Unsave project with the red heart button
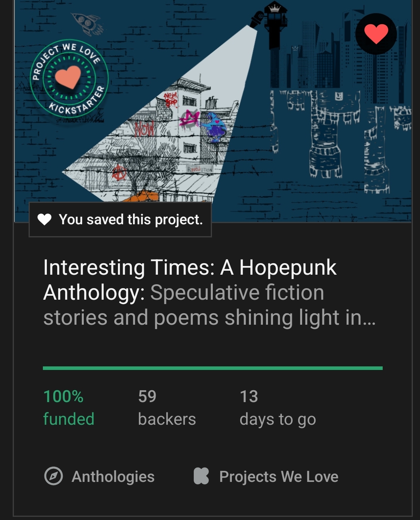 point(376,34)
